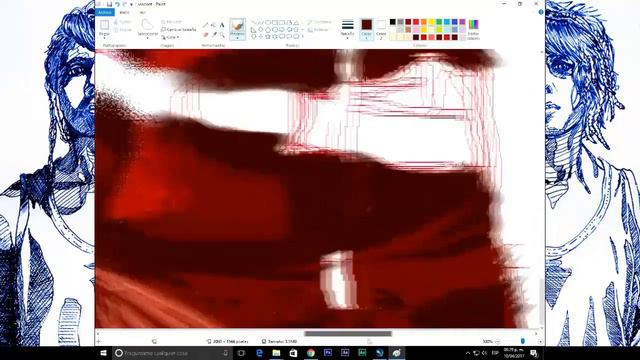The width and height of the screenshot is (640, 360).
Task: Open the Customize Quick Access Toolbar dropdown
Action: pos(131,4)
